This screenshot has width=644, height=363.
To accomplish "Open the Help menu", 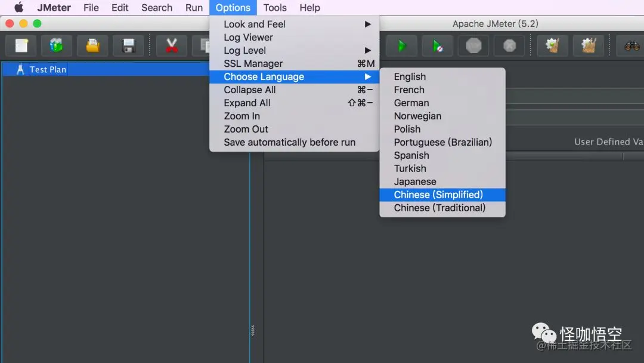I will point(309,7).
